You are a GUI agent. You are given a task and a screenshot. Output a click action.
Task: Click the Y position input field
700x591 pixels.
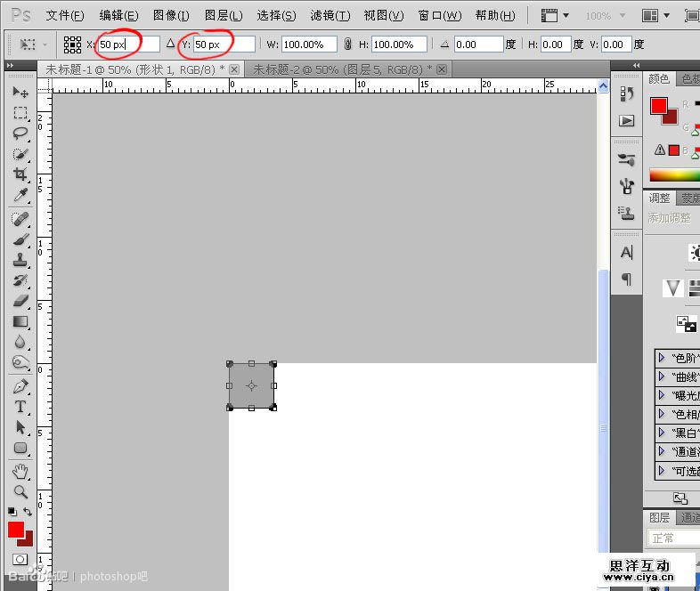[223, 45]
